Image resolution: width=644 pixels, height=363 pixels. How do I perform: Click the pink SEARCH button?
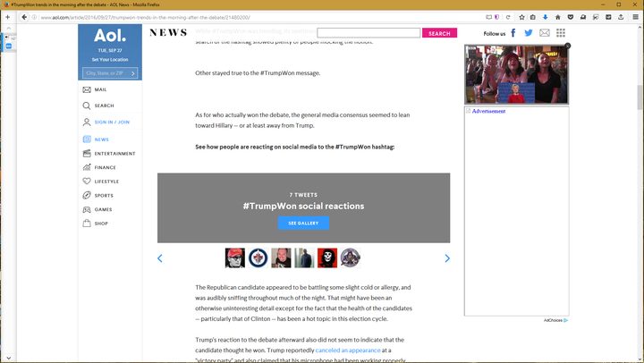(439, 33)
